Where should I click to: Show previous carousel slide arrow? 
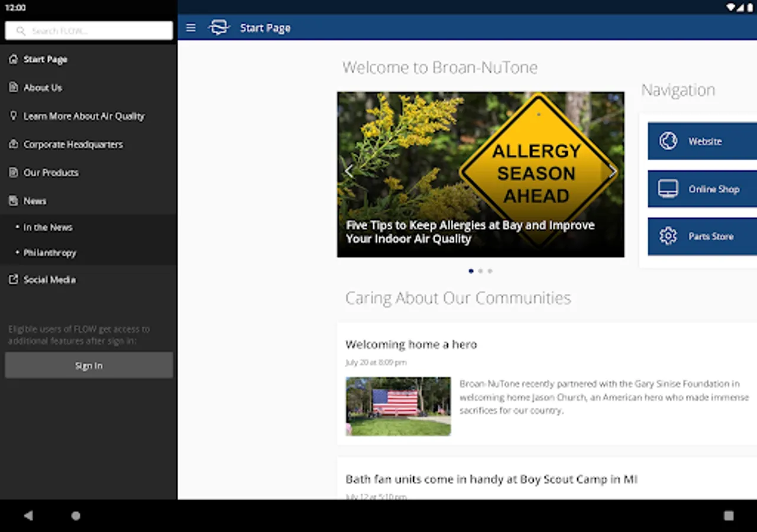tap(349, 171)
